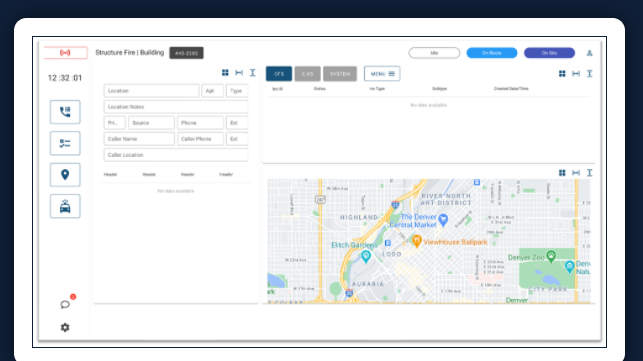Sort by Inc Type column header
The height and width of the screenshot is (361, 643).
[377, 89]
